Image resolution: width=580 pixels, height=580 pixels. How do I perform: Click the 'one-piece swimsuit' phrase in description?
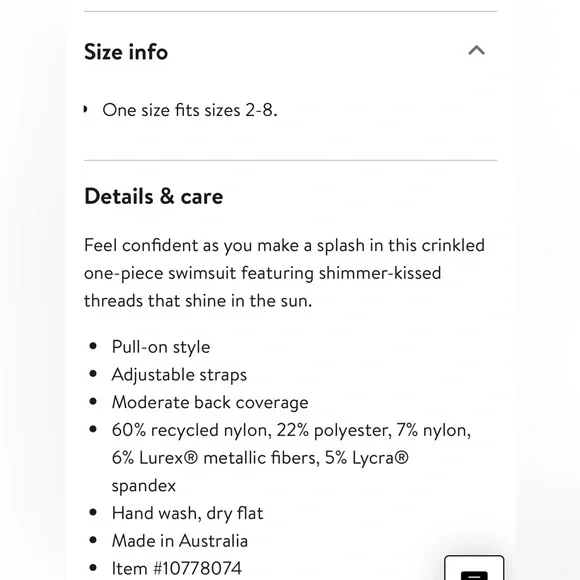tap(160, 273)
